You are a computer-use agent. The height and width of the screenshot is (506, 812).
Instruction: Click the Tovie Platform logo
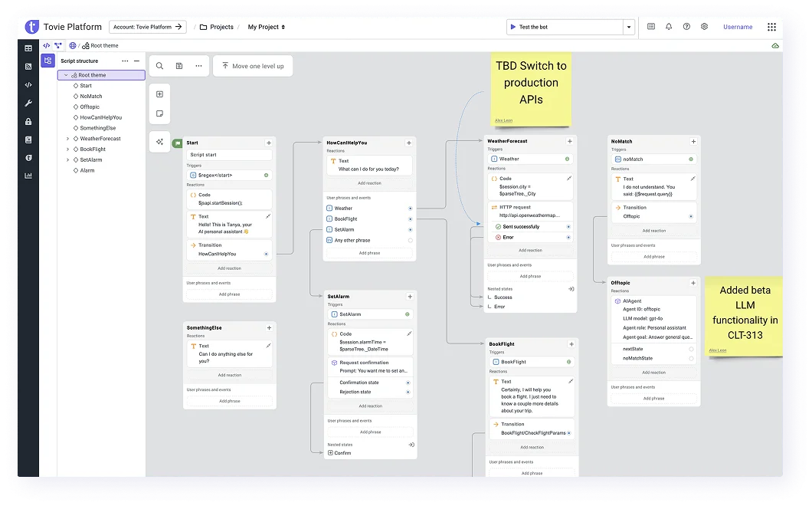point(32,26)
